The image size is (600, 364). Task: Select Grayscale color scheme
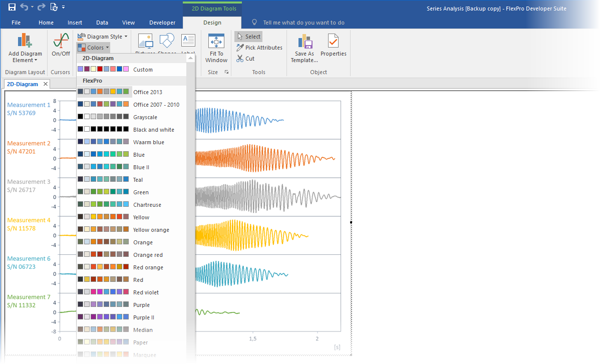click(132, 117)
